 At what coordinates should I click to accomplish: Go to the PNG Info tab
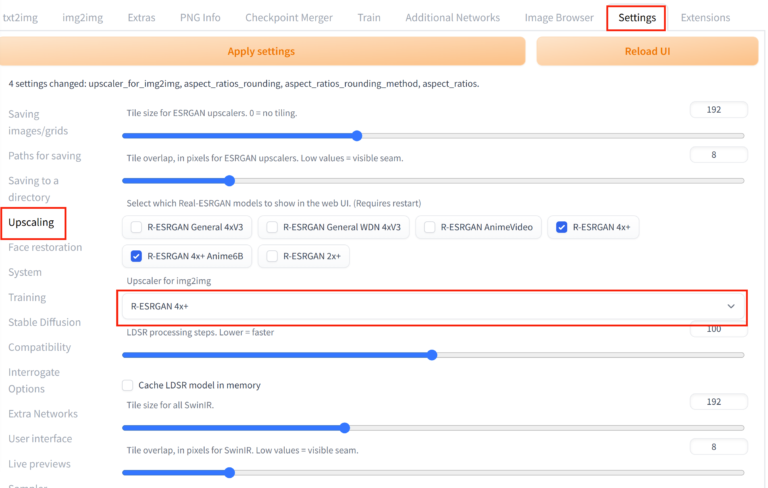200,18
